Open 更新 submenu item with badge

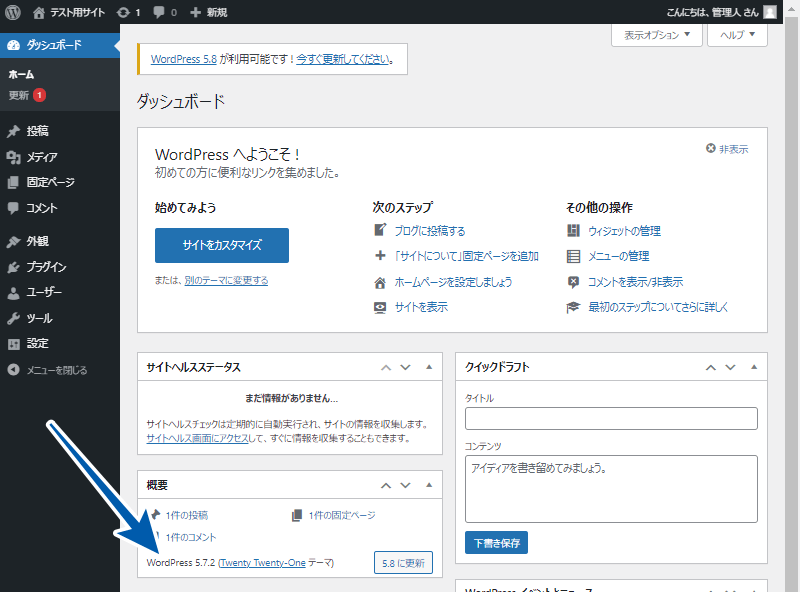pos(27,95)
